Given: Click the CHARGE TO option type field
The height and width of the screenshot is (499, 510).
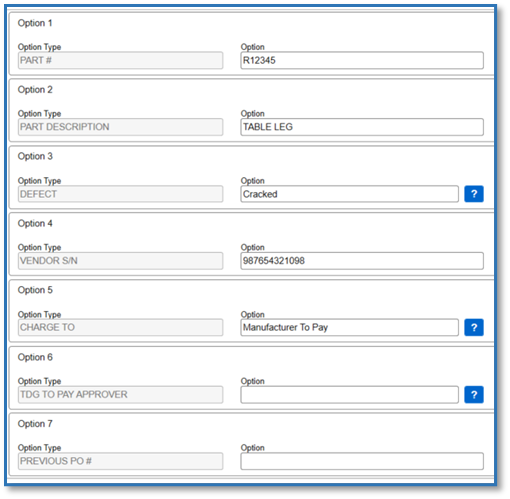Looking at the screenshot, I should 120,328.
